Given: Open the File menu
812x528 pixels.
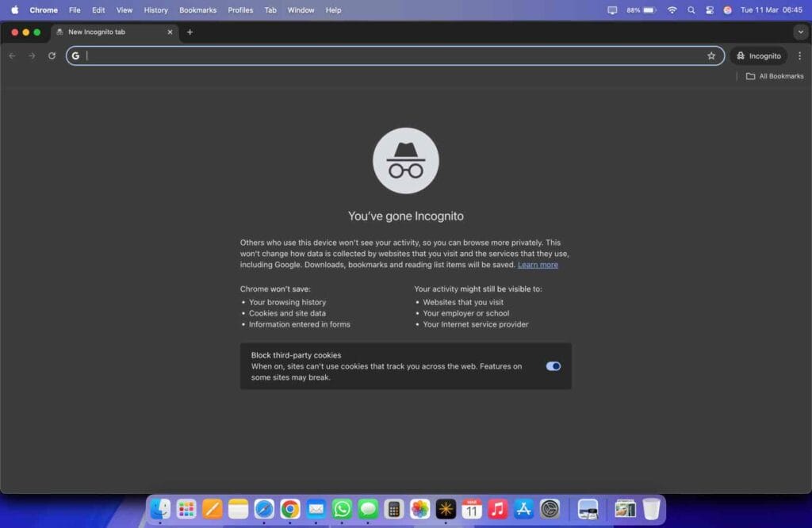Looking at the screenshot, I should coord(75,10).
